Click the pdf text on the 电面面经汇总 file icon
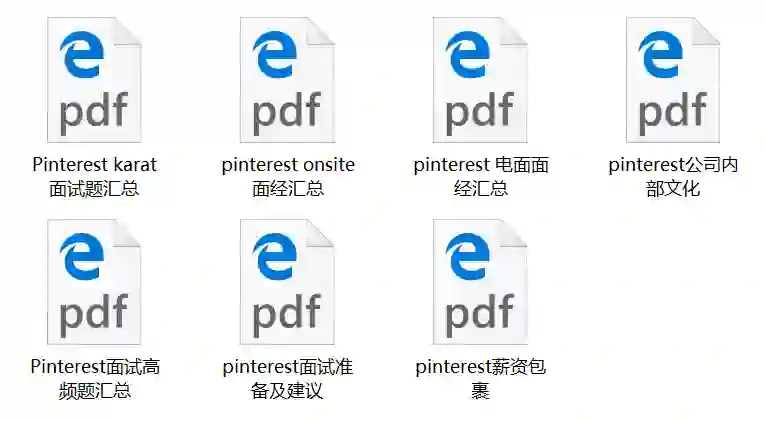The width and height of the screenshot is (766, 421). (x=479, y=113)
